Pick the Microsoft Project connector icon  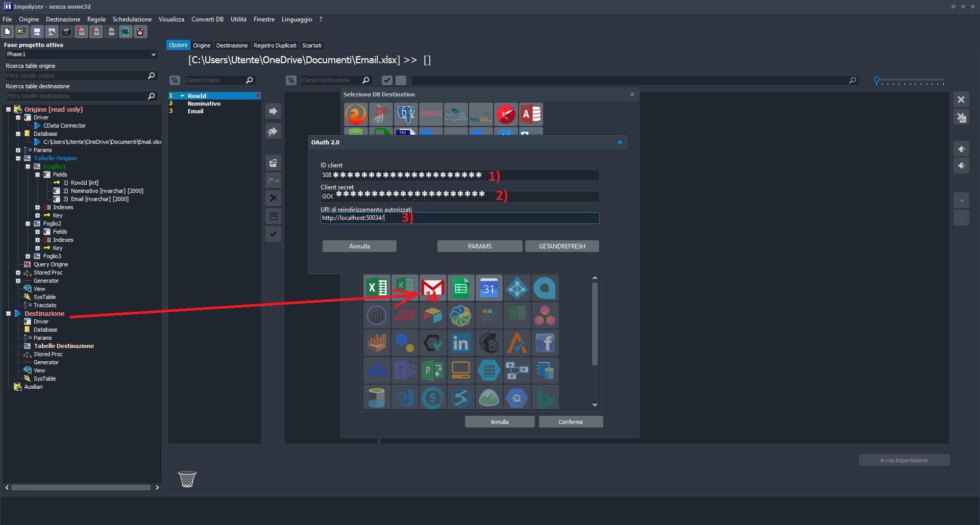433,370
